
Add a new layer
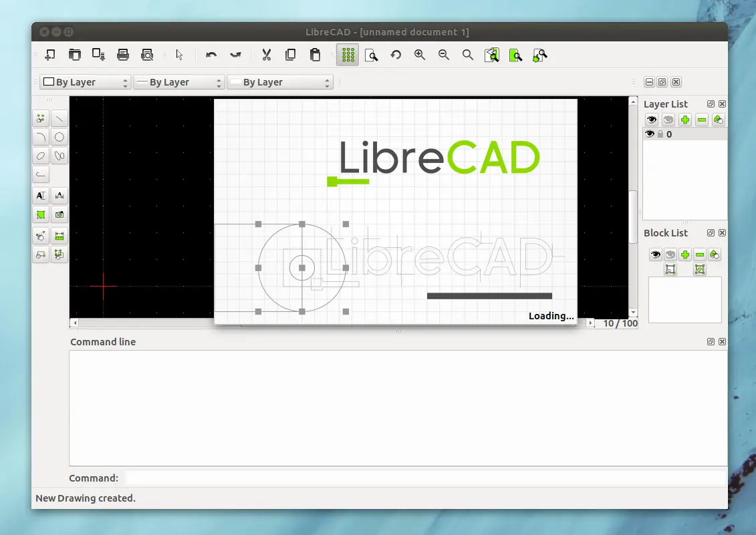coord(683,120)
